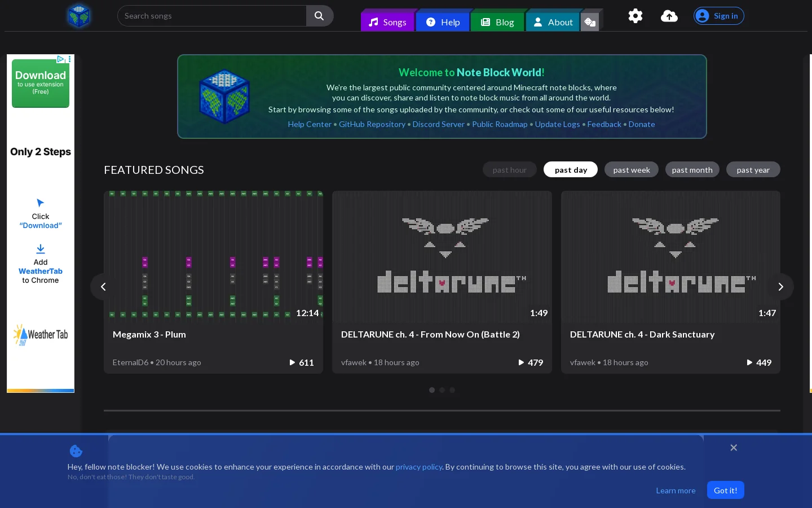
Task: Click the large block logo in the welcome banner
Action: click(224, 97)
